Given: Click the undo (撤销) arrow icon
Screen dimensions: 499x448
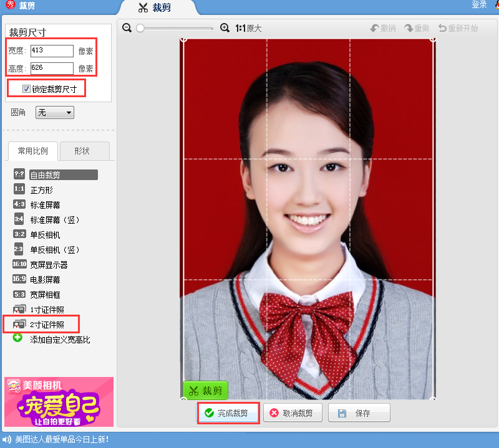Looking at the screenshot, I should (375, 28).
